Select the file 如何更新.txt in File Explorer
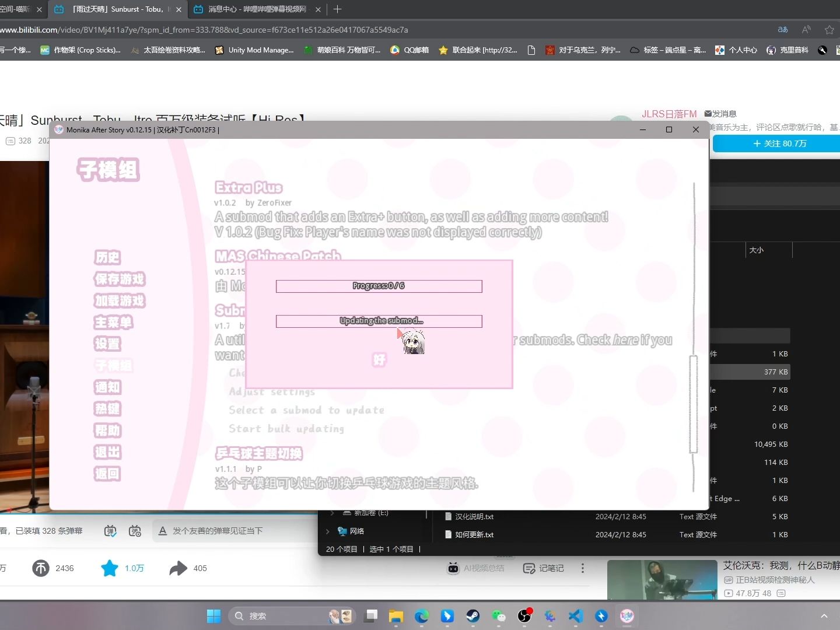Viewport: 840px width, 630px height. tap(469, 535)
